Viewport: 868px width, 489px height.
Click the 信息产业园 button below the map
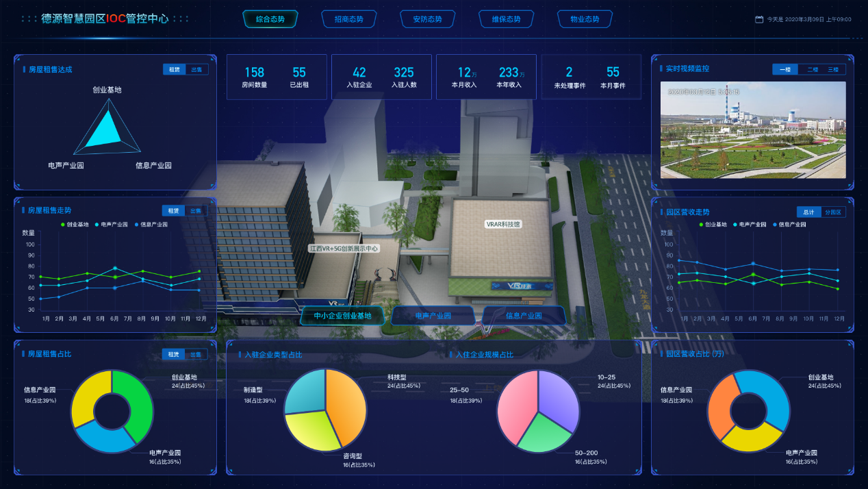[x=524, y=316]
